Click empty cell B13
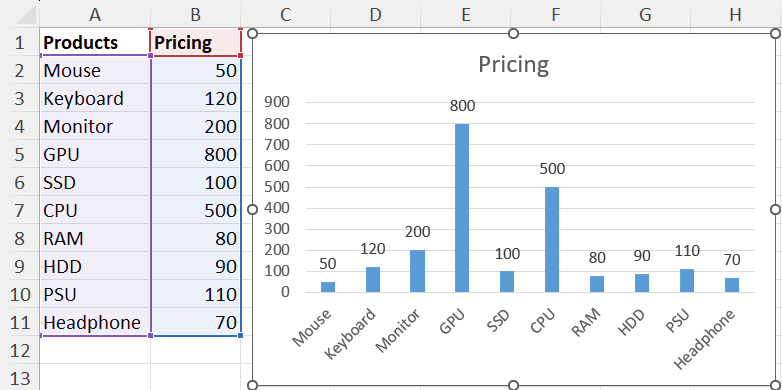Viewport: 782px width, 390px height. tap(196, 377)
